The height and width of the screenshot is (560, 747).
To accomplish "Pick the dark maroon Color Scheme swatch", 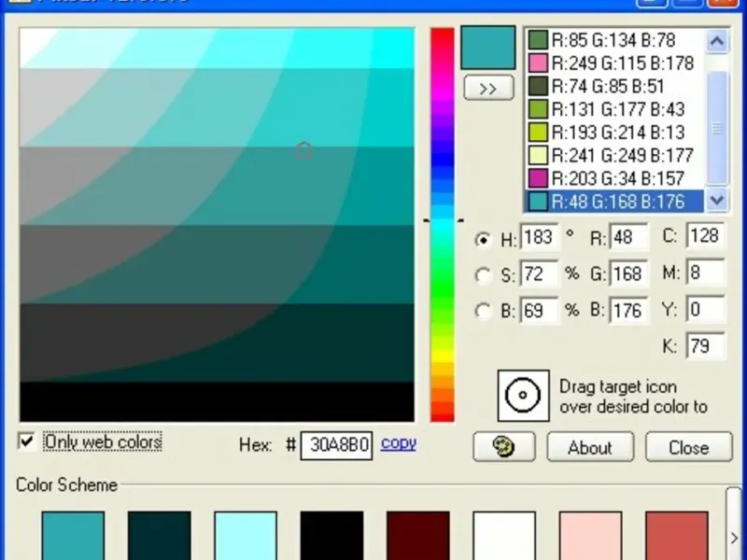I will click(x=417, y=536).
